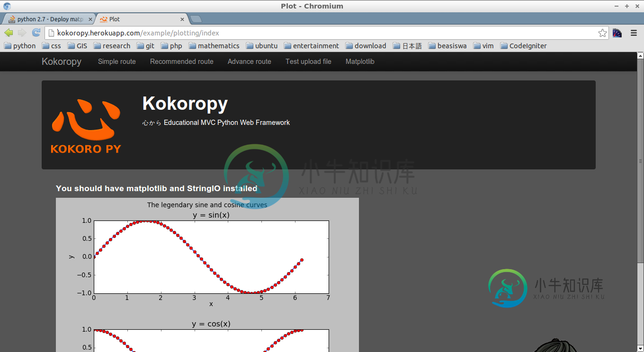Click the Kokoropy brand link in navbar
Screen dimensions: 644x352
tap(62, 62)
